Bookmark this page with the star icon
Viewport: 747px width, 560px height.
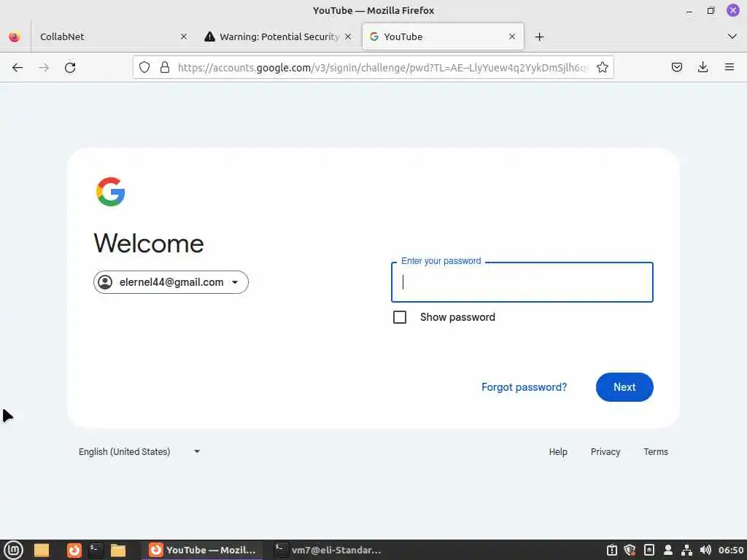click(x=602, y=67)
